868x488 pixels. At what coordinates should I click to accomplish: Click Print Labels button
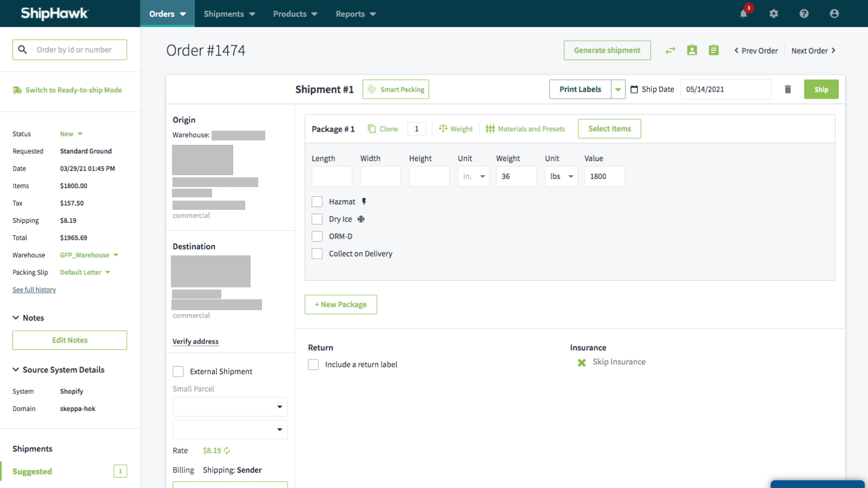click(580, 89)
